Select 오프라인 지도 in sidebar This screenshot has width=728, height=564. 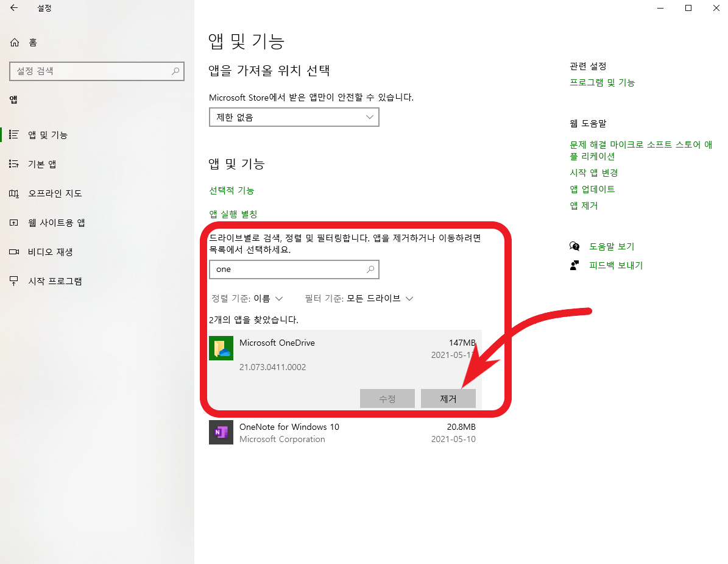click(x=55, y=193)
